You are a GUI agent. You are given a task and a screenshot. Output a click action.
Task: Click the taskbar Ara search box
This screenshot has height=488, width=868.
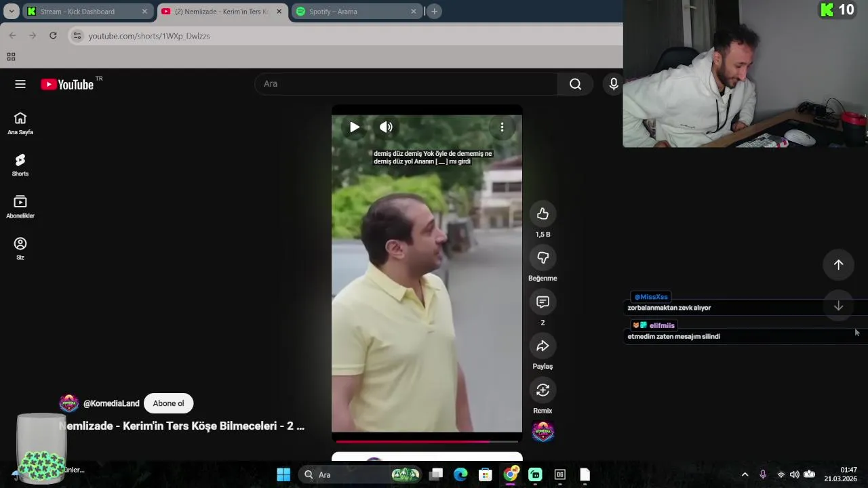click(x=359, y=474)
